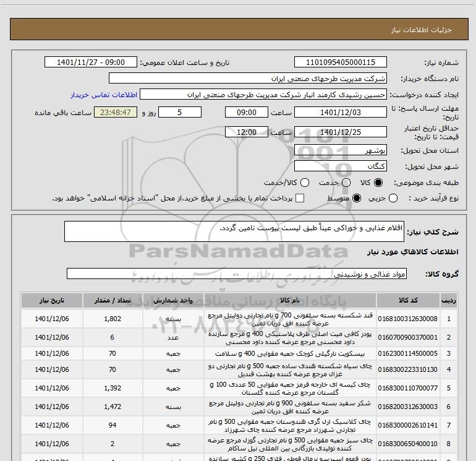This screenshot has width=476, height=461.
Task: Click the کد کالا column header
Action: point(408,301)
